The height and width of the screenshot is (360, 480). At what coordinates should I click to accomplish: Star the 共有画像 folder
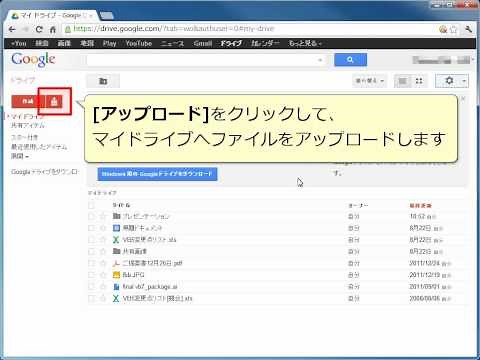[103, 251]
